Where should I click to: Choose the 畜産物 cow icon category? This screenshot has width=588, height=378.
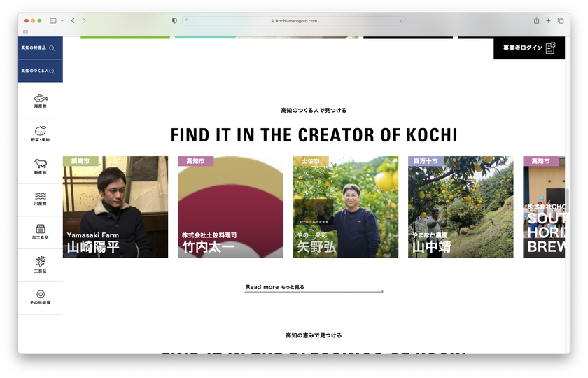[41, 167]
